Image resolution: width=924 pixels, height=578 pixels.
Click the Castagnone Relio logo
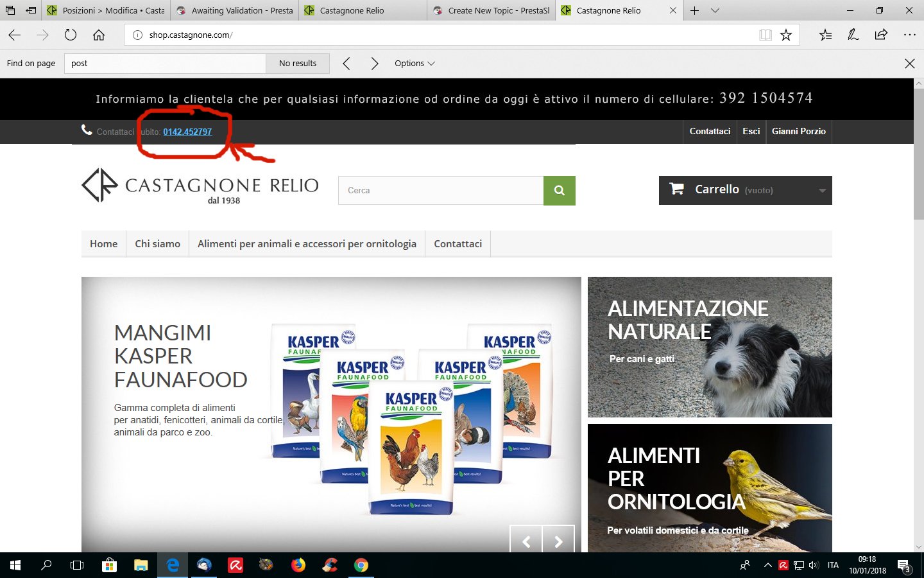[x=200, y=186]
